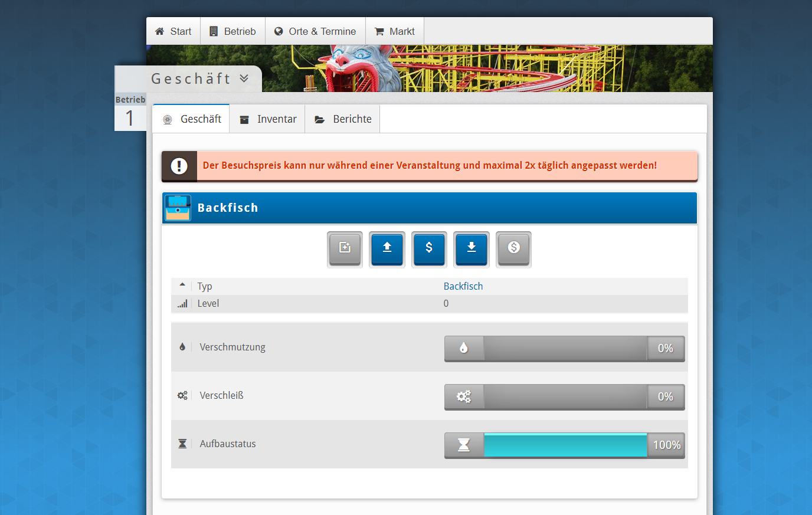
Task: Click the gray sparkle-square action button
Action: (345, 248)
